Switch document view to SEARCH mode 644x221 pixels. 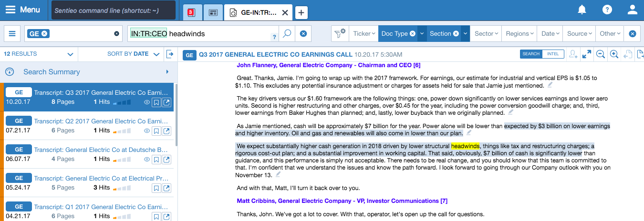tap(531, 54)
